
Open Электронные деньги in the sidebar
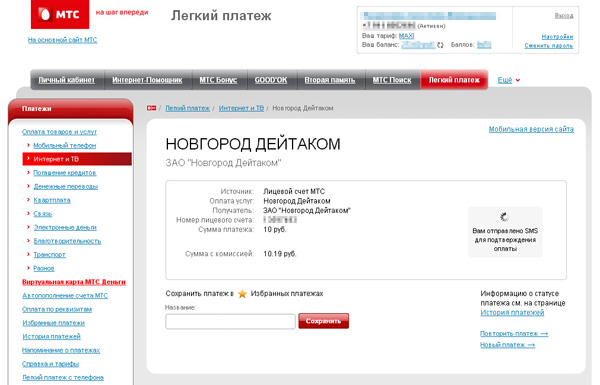pos(65,227)
